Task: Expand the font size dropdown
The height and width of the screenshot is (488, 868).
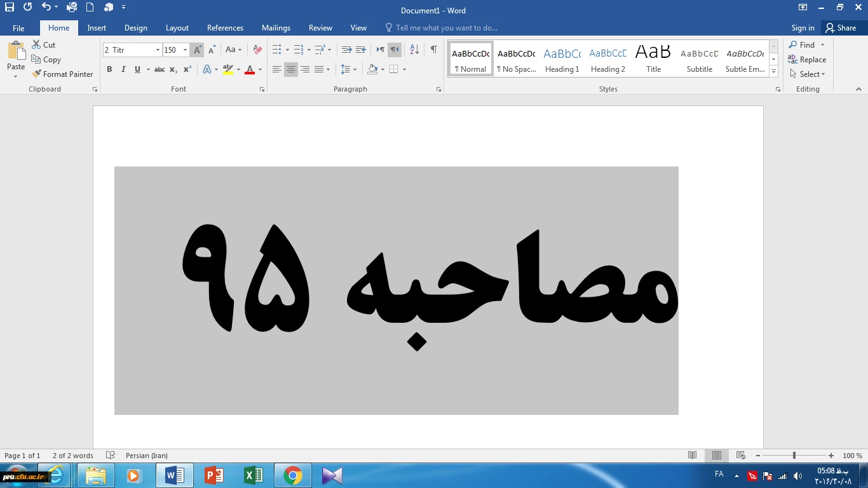Action: 185,50
